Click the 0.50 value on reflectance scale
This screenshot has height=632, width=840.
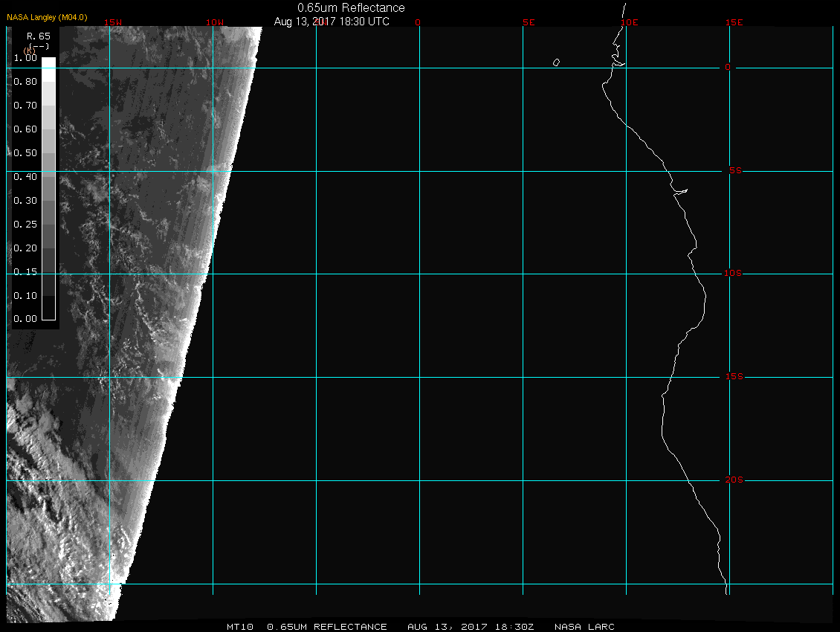pos(25,153)
